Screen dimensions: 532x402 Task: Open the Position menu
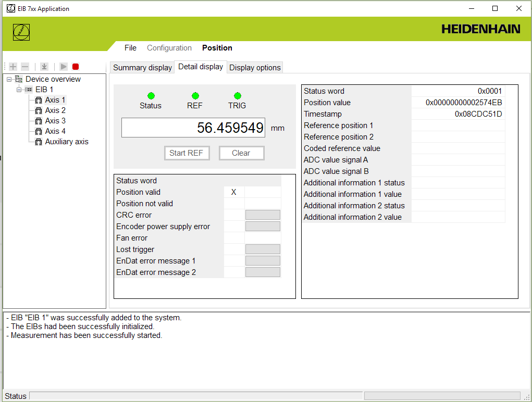point(217,48)
